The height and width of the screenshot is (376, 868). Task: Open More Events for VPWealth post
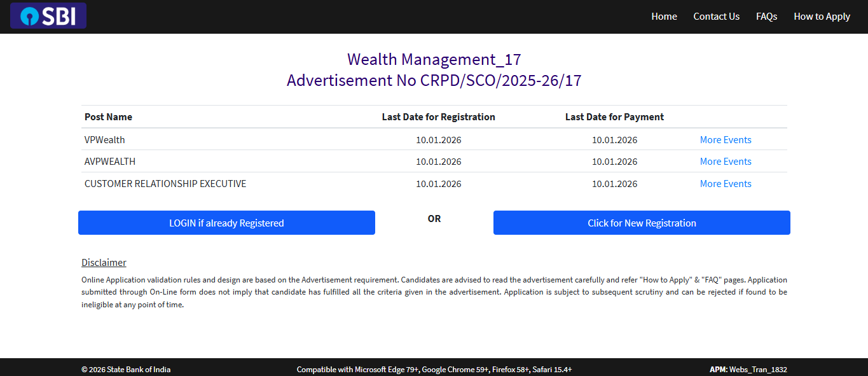pos(725,139)
